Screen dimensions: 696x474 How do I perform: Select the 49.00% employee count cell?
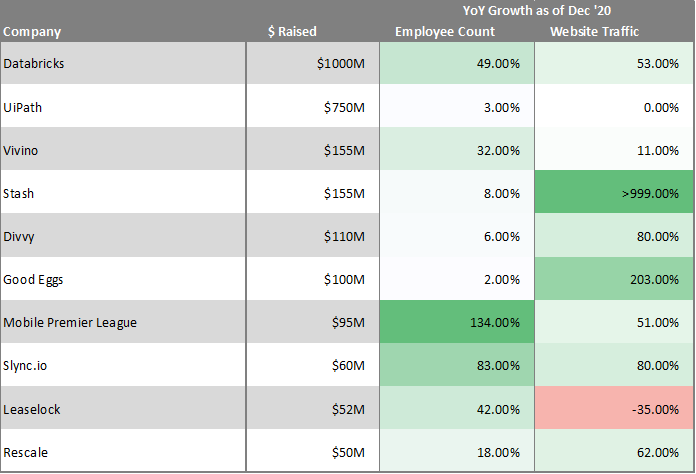[457, 63]
